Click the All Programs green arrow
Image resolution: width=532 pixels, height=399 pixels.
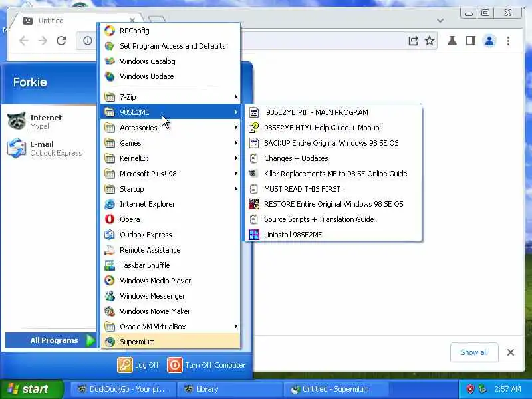(x=90, y=340)
